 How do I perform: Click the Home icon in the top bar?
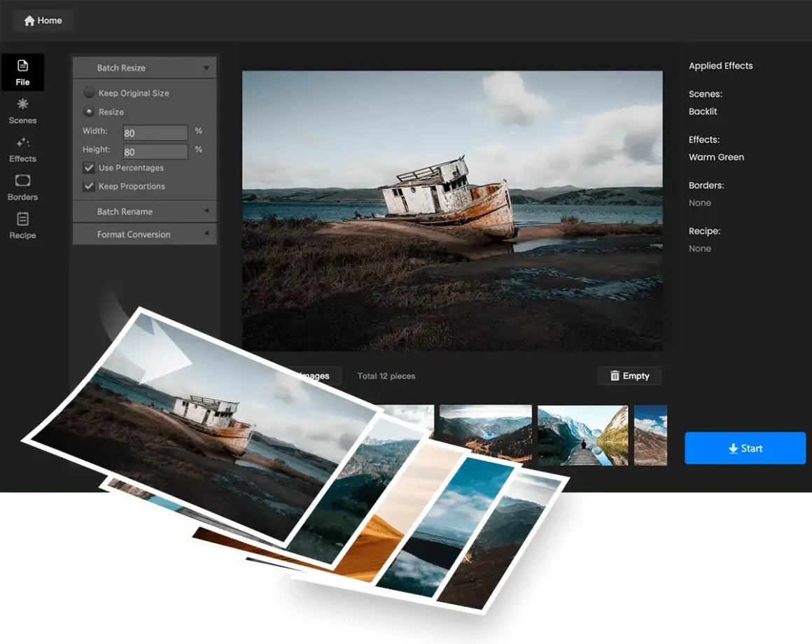pos(29,21)
